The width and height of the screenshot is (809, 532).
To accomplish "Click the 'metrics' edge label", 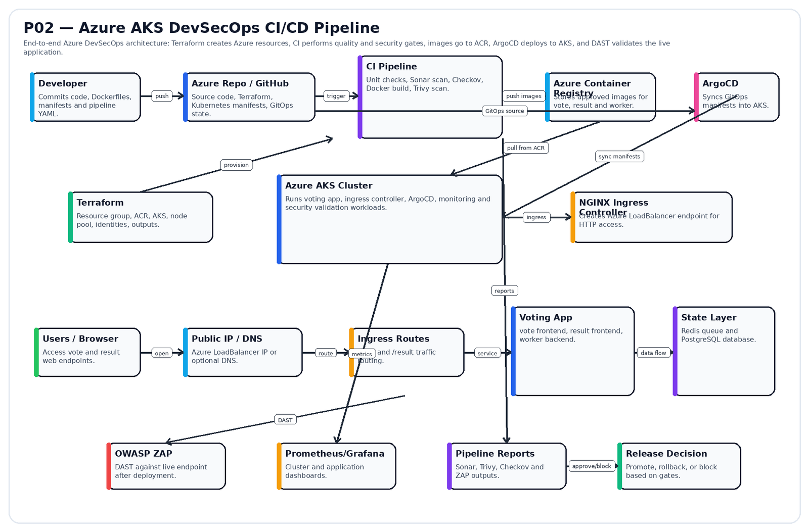I will 362,354.
